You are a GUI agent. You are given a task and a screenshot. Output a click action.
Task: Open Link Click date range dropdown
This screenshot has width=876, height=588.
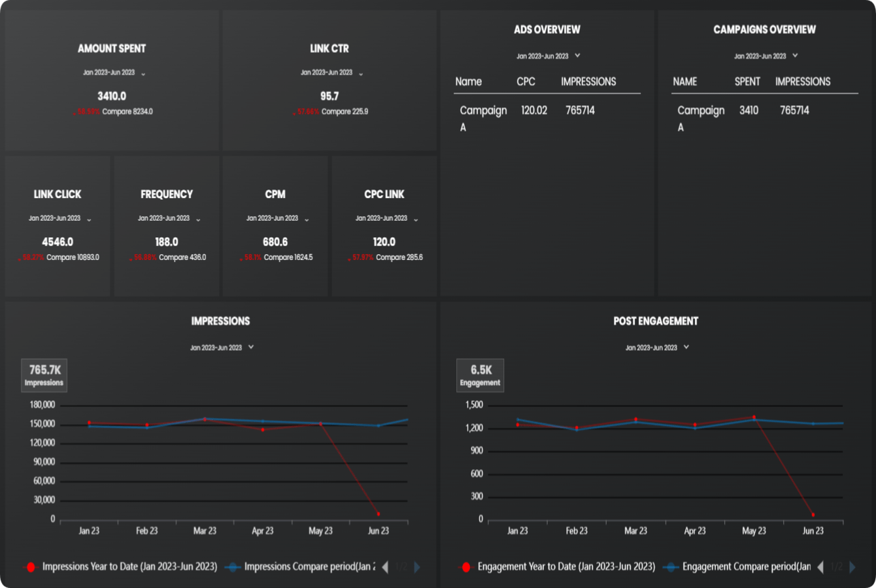pos(60,219)
